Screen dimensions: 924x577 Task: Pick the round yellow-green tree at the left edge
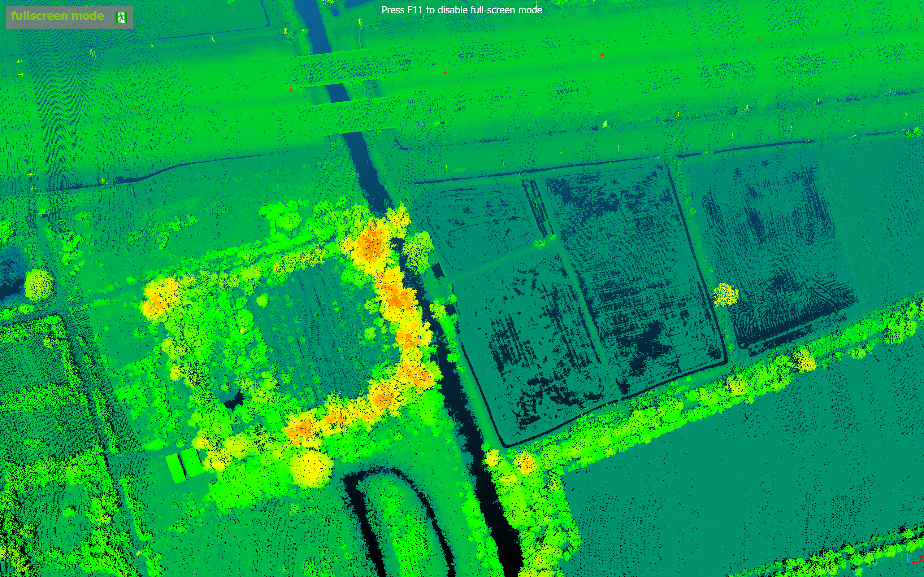39,284
